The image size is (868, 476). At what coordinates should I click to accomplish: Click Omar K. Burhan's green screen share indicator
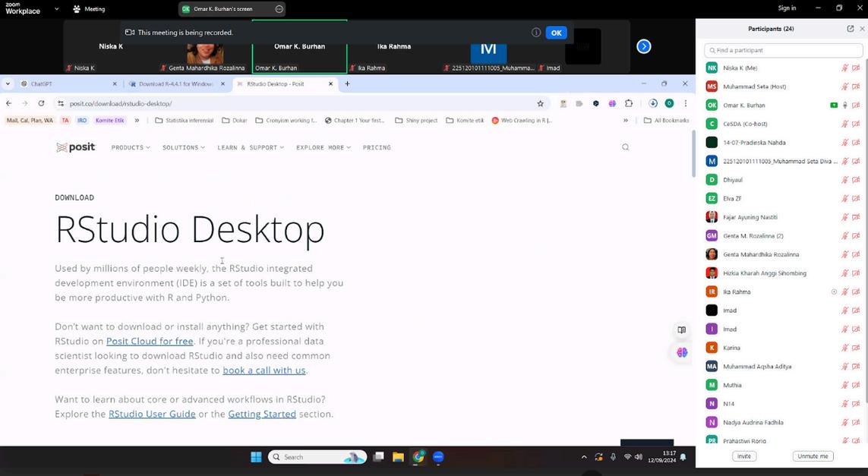point(834,106)
